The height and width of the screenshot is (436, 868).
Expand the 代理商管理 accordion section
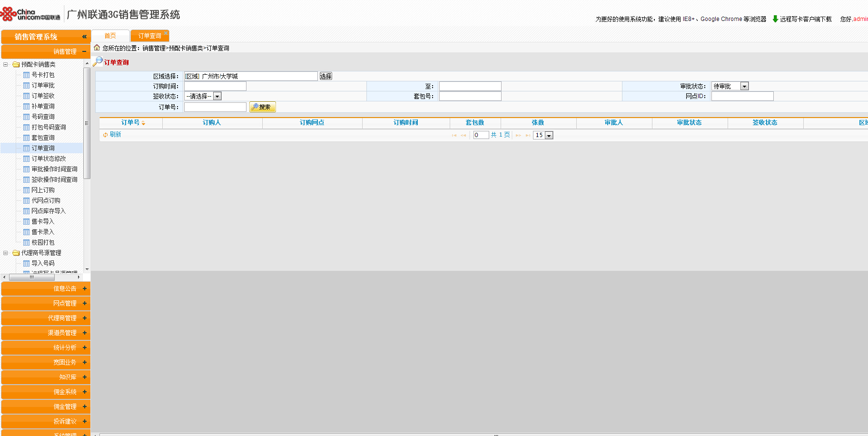[x=46, y=318]
